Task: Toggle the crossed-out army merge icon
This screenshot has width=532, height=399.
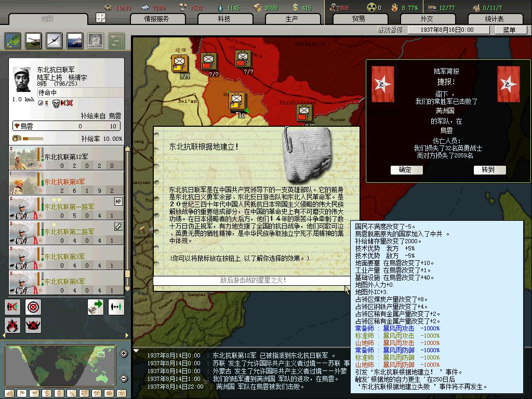Action: click(x=12, y=307)
